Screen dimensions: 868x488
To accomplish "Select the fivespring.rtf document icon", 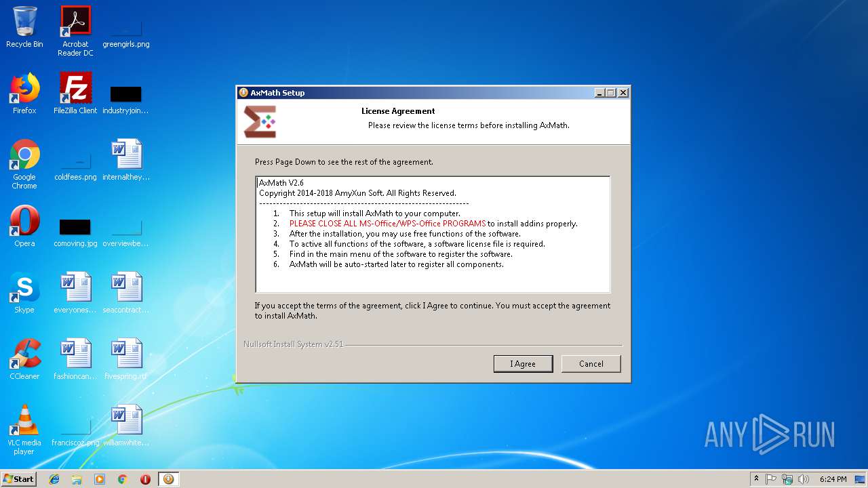I will [x=125, y=360].
